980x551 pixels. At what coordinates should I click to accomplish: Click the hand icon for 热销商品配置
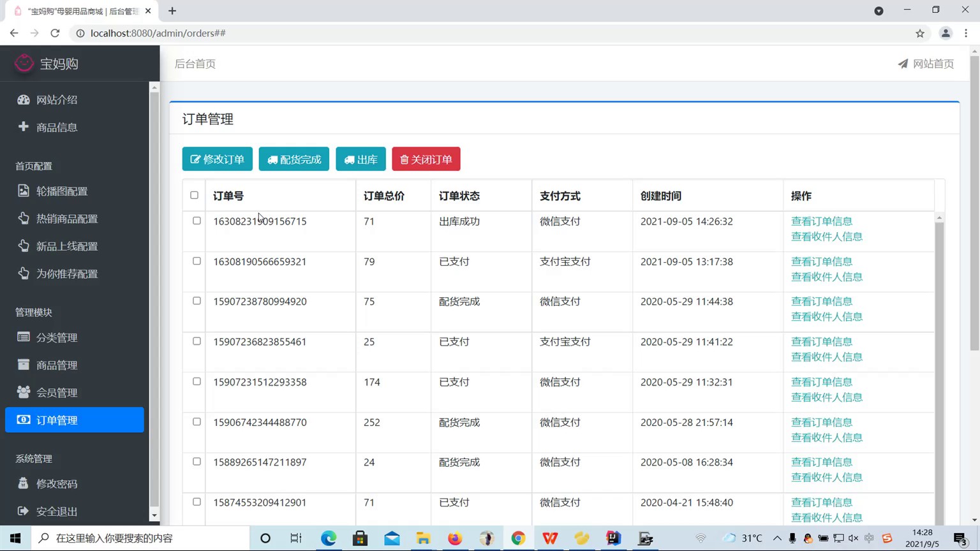click(24, 218)
